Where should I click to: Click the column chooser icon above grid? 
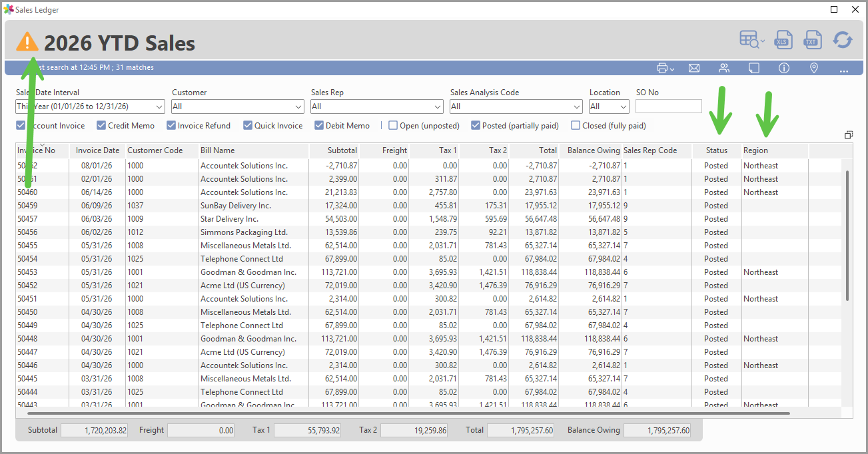[x=849, y=134]
